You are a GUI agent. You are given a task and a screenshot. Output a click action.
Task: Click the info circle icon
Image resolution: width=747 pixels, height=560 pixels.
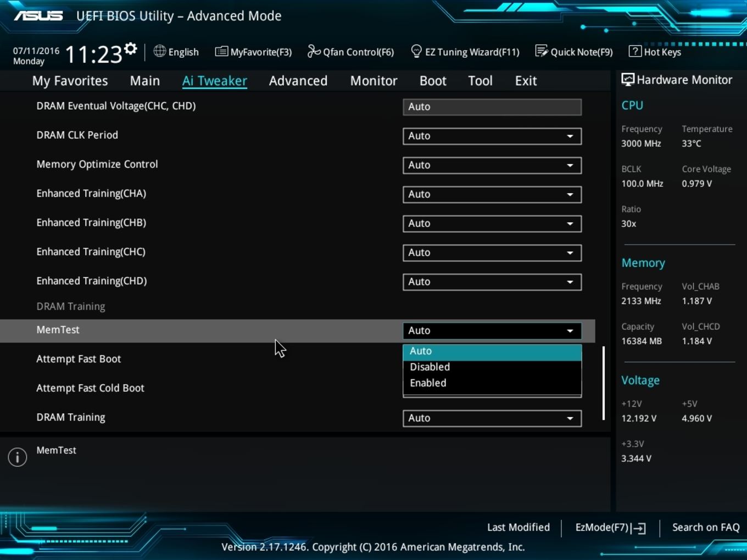[18, 457]
